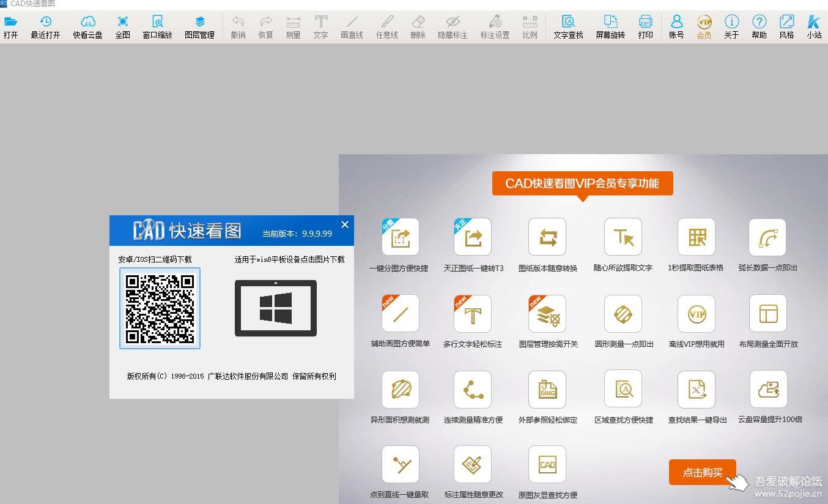Click 布局测量全面开放 feature icon
Viewport: 828px width, 504px height.
[767, 314]
